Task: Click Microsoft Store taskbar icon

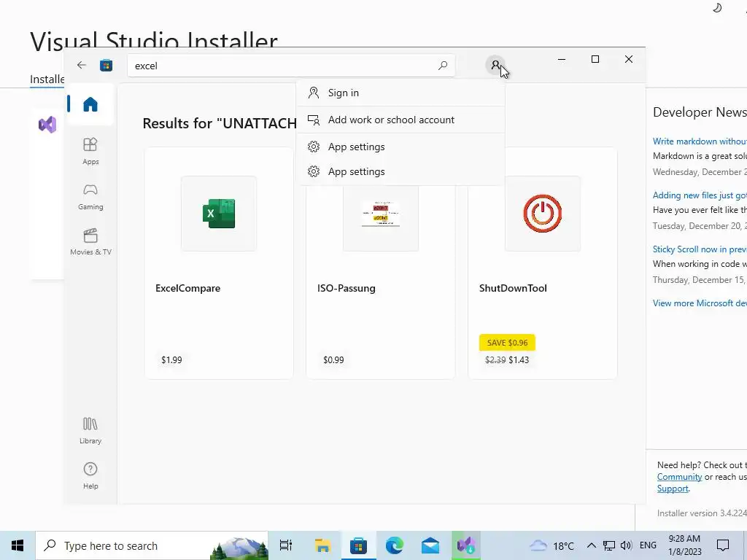Action: pyautogui.click(x=358, y=545)
